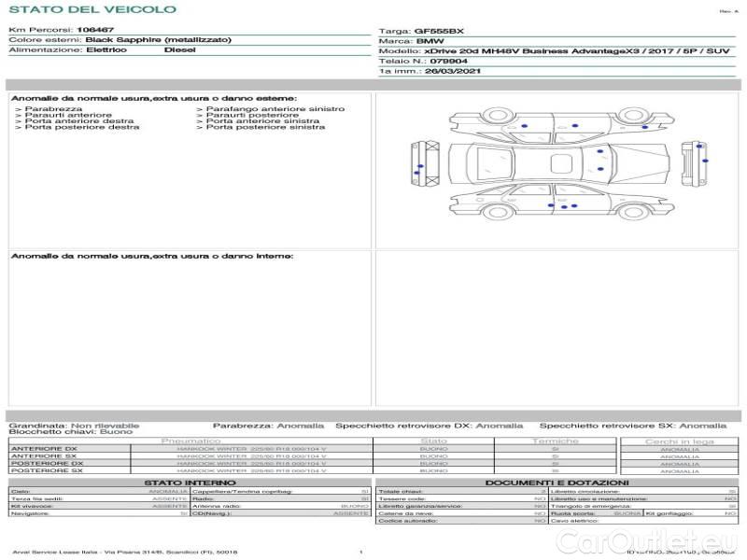747x560 pixels.
Task: Select the ANTERIORE DX tyre row label
Action: click(x=44, y=449)
